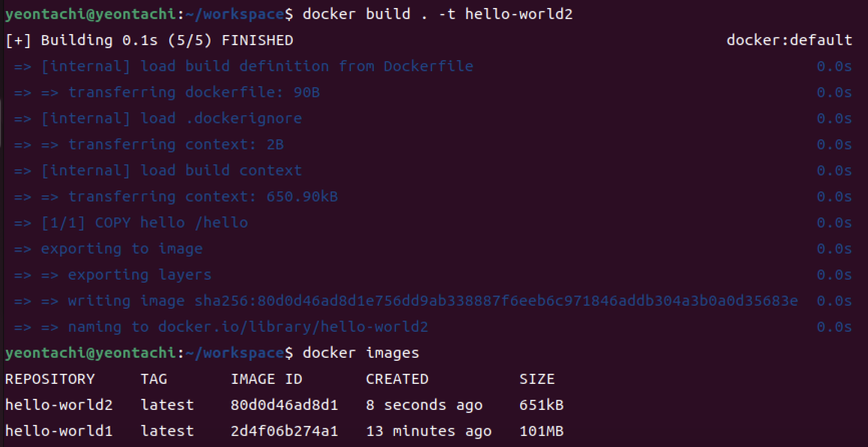Screen dimensions: 868x447
Task: Click the REPOSITORY column header
Action: point(50,379)
